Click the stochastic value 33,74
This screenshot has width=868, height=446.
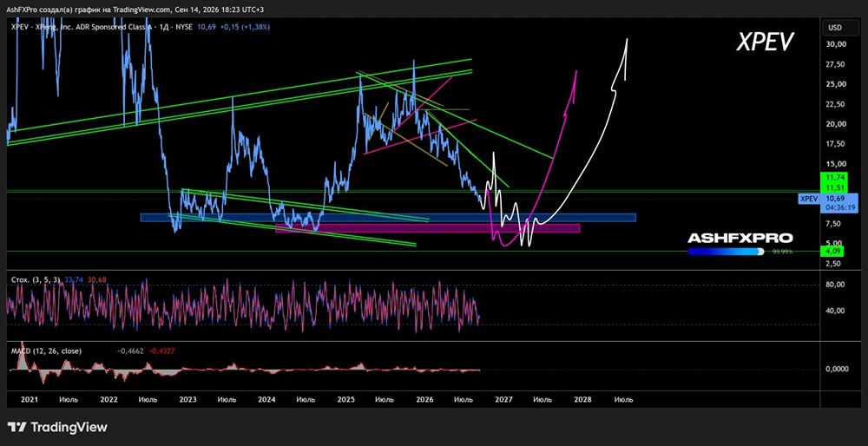74,280
